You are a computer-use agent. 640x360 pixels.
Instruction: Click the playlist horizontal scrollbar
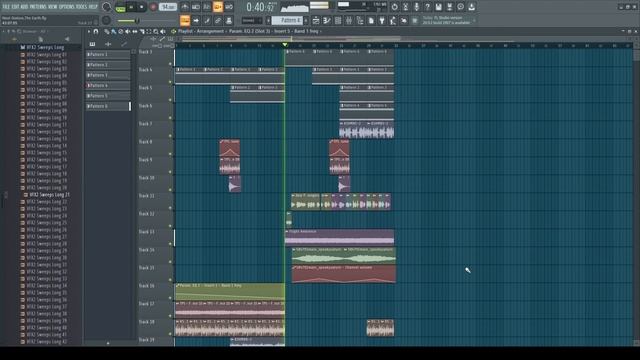pyautogui.click(x=291, y=39)
